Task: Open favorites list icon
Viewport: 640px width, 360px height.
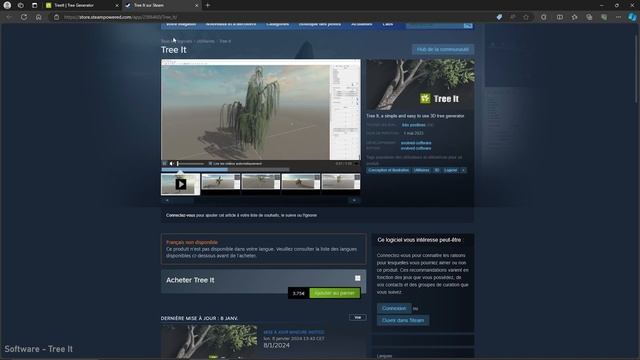Action: pos(574,17)
